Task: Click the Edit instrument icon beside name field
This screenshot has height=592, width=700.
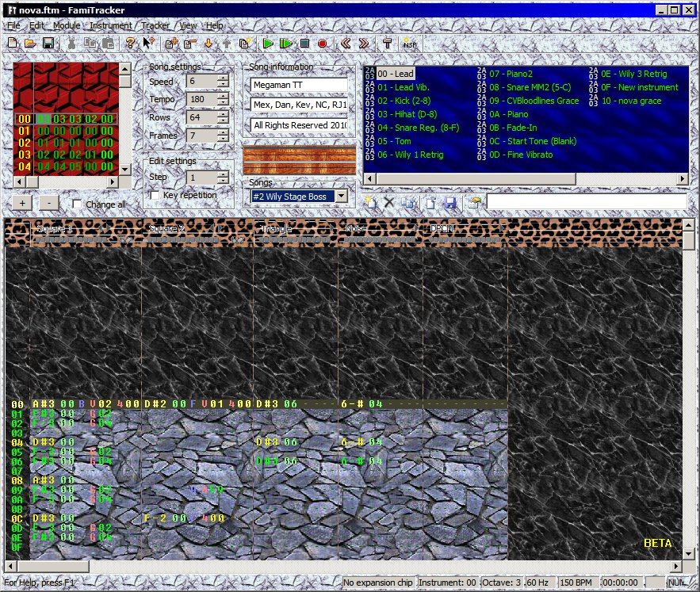Action: pos(474,203)
